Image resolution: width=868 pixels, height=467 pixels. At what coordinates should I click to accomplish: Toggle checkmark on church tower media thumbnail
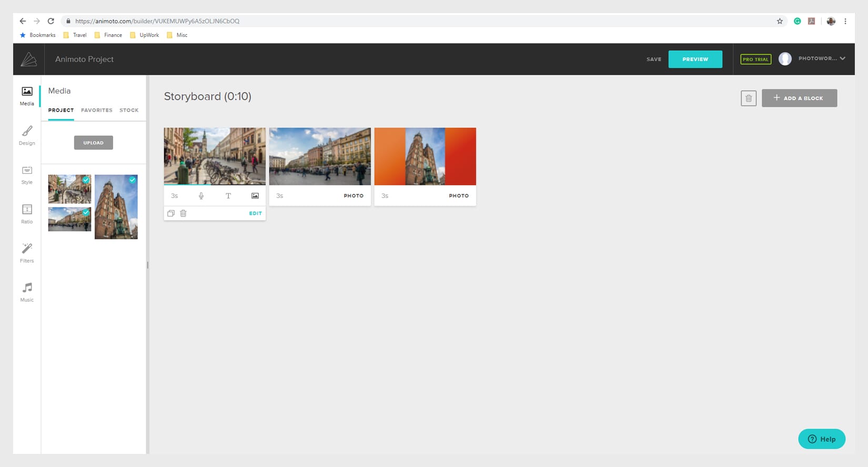pos(133,180)
